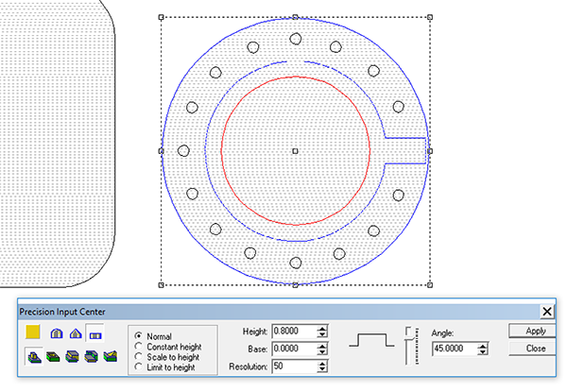The height and width of the screenshot is (392, 567).
Task: Click the left-middle selection handle
Action: coord(161,151)
